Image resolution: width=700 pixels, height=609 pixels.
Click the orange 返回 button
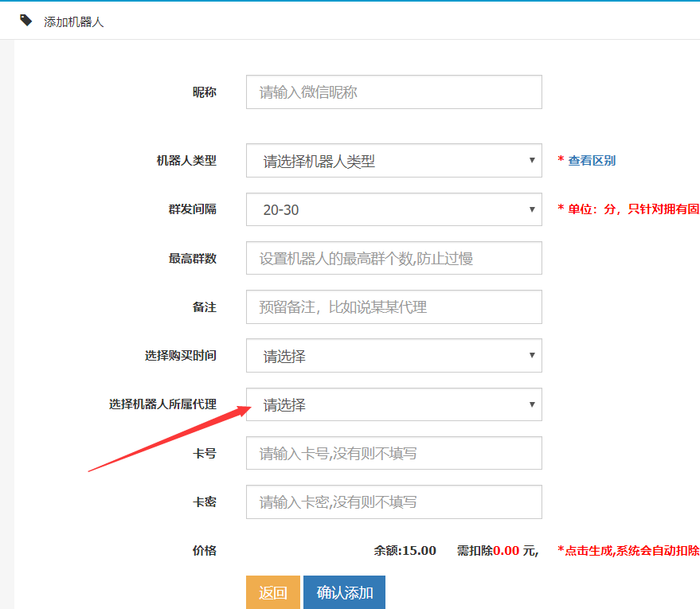pyautogui.click(x=273, y=592)
